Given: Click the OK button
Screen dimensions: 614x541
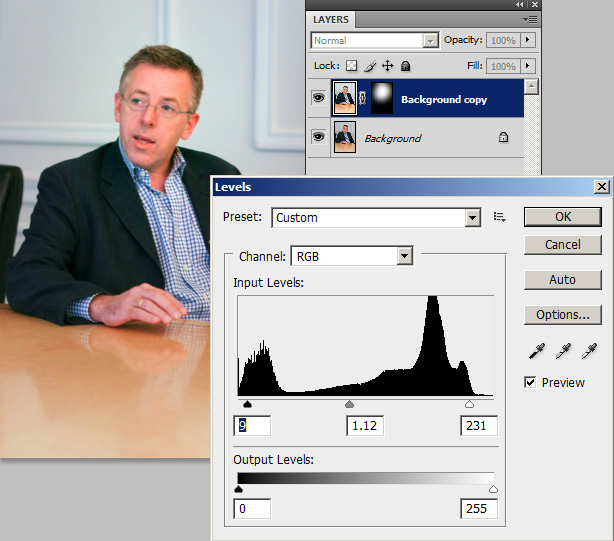Looking at the screenshot, I should point(562,217).
